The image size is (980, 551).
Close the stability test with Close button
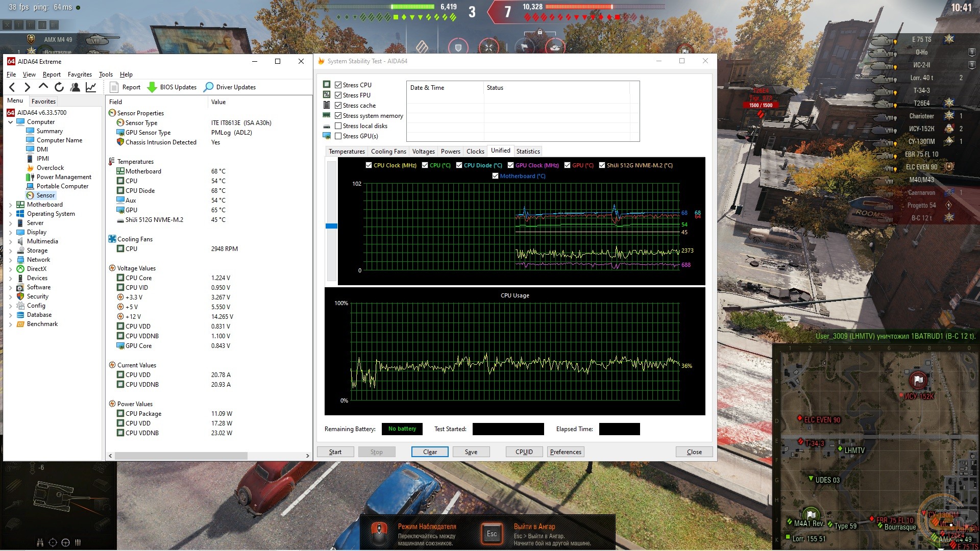694,452
